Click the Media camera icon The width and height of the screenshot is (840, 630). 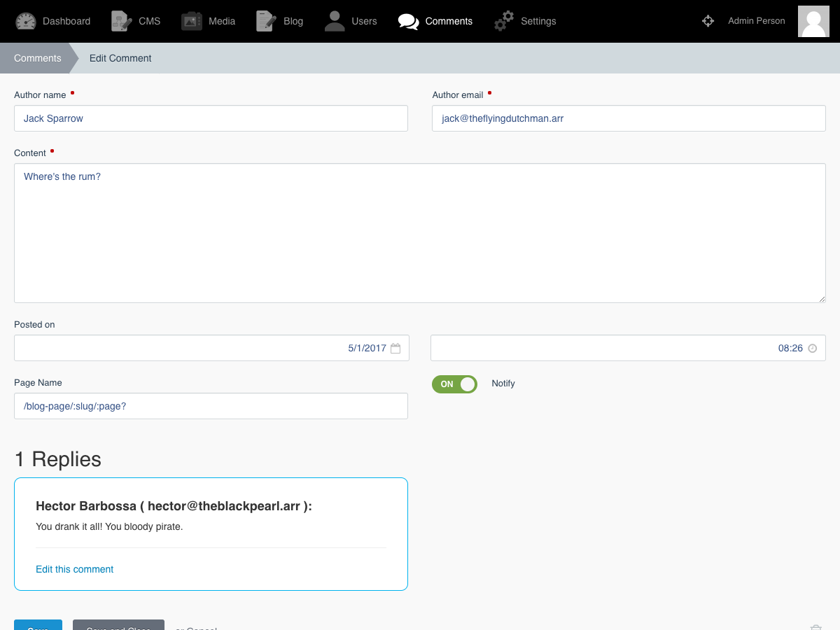pyautogui.click(x=192, y=21)
